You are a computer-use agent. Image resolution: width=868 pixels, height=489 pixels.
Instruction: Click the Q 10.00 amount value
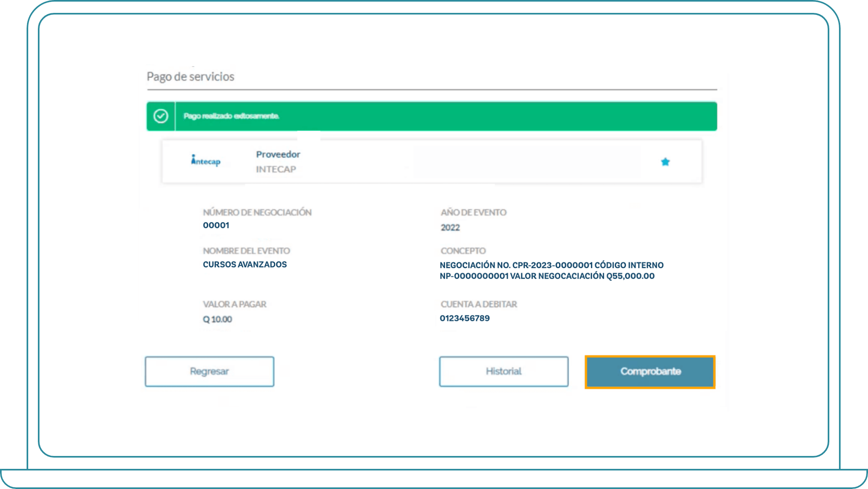[x=217, y=319]
